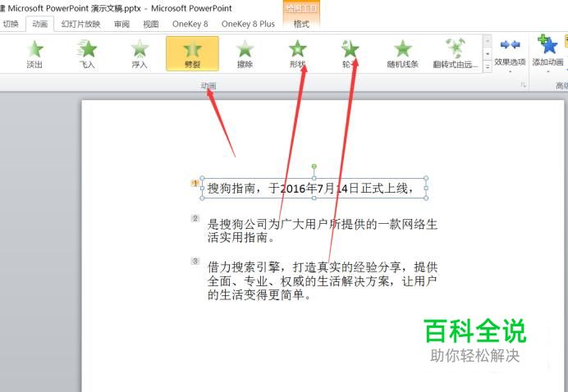Select animation order marker 2
568x392 pixels.
click(x=195, y=218)
